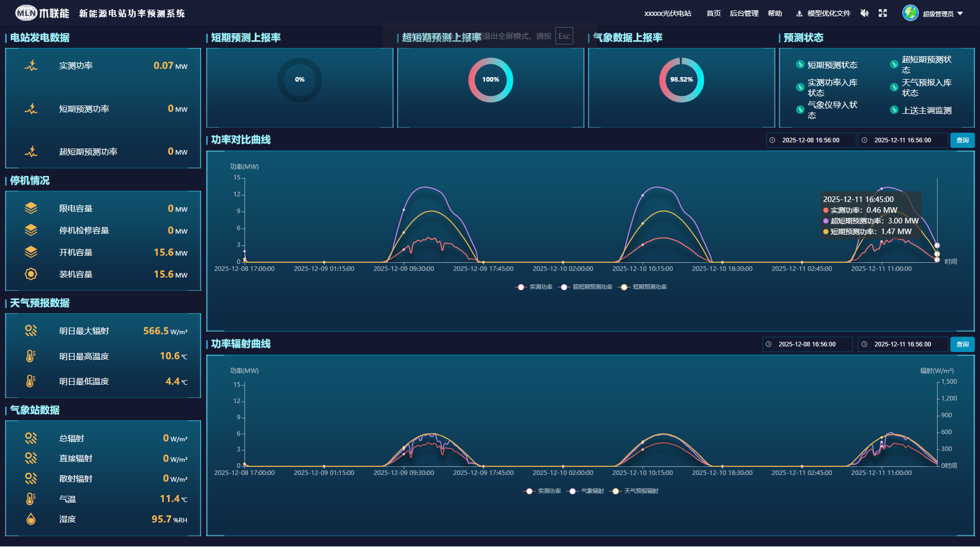Click 查询 button for 功率对比曲线

pyautogui.click(x=962, y=140)
